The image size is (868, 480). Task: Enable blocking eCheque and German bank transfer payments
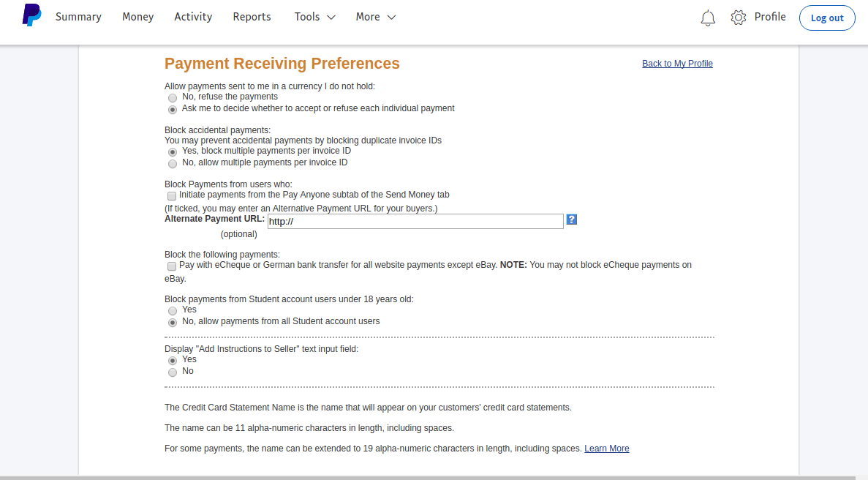click(x=172, y=266)
